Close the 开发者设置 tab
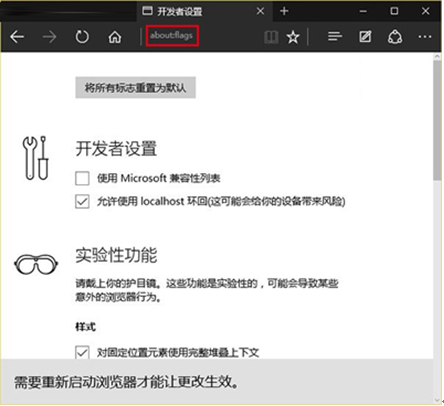This screenshot has height=406, width=444. tap(260, 11)
